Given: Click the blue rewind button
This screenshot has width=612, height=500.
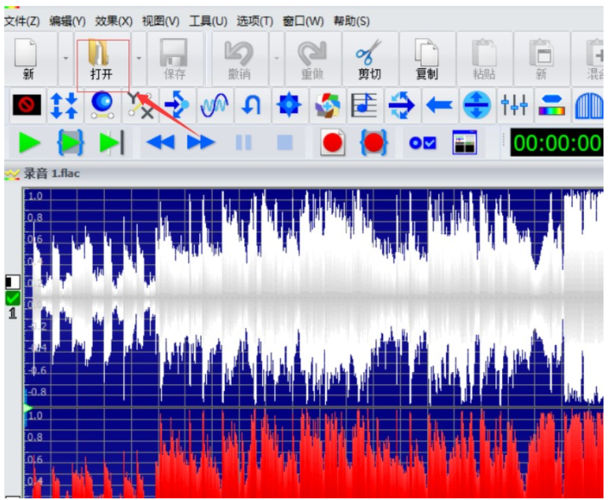Looking at the screenshot, I should 160,143.
